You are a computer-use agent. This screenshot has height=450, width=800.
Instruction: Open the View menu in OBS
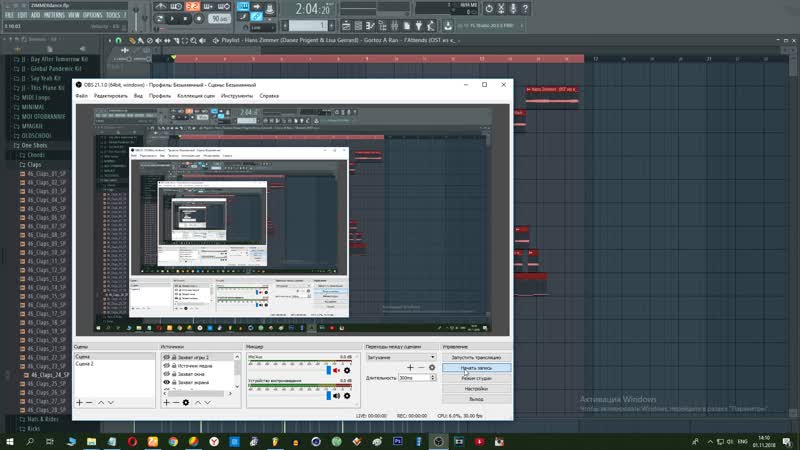tap(138, 96)
